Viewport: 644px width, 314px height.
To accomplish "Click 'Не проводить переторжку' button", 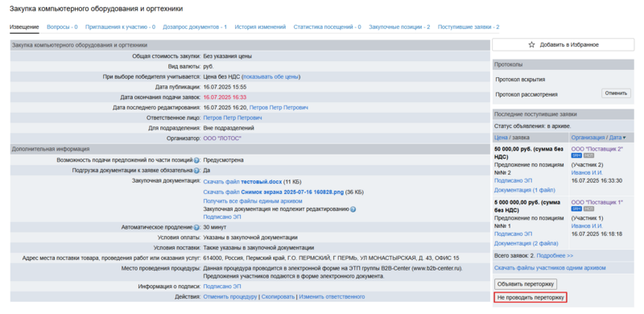I will pos(530,297).
